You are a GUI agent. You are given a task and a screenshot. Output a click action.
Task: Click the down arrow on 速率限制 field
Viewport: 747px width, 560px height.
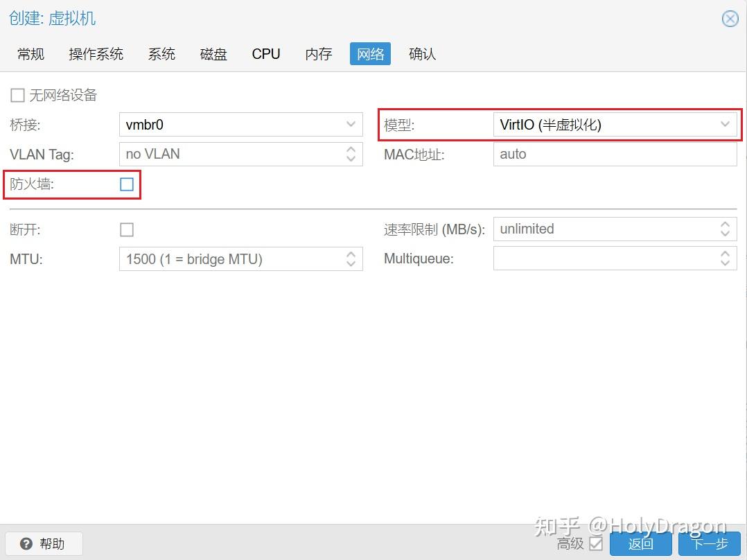(725, 234)
